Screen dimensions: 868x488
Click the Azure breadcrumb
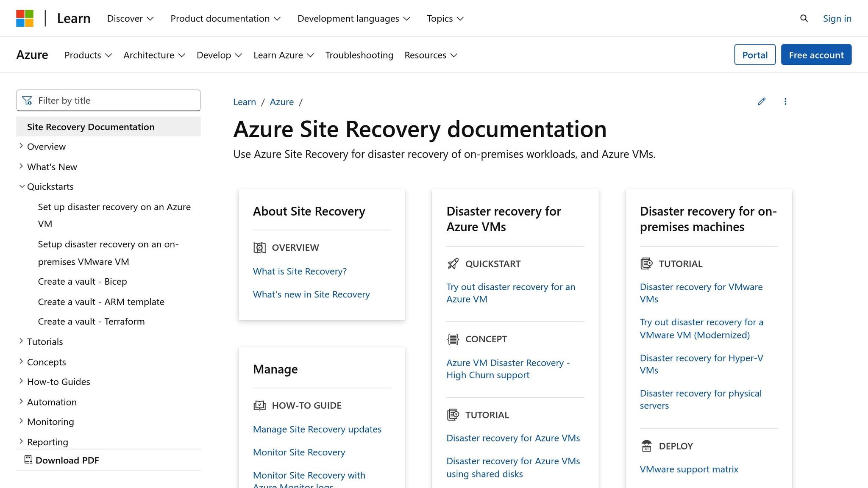pos(282,102)
